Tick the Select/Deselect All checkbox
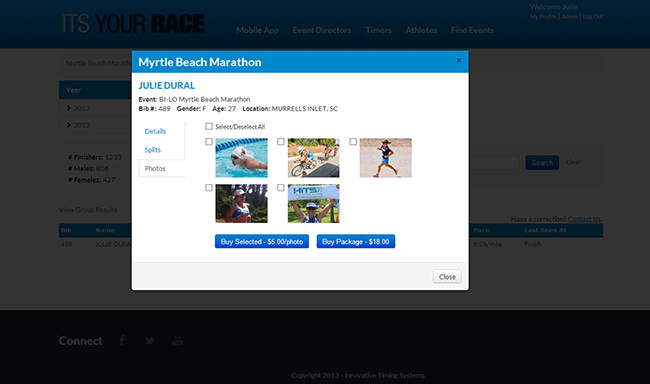 tap(209, 126)
